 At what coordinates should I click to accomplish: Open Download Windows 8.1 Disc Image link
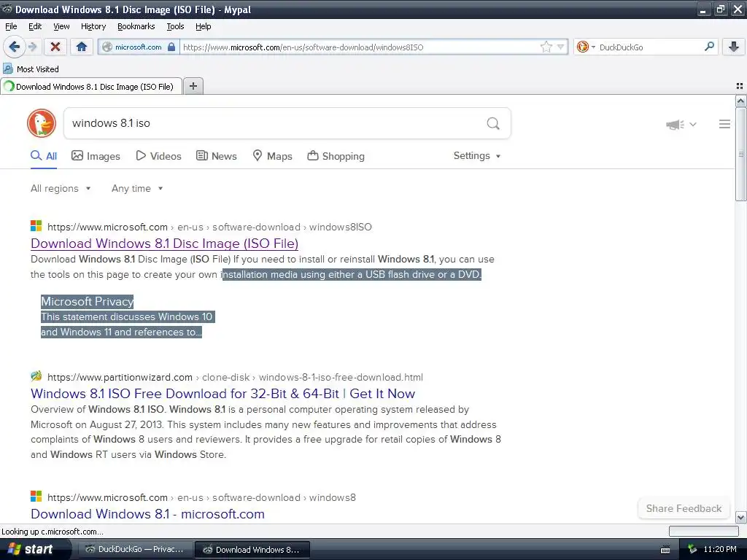click(164, 244)
